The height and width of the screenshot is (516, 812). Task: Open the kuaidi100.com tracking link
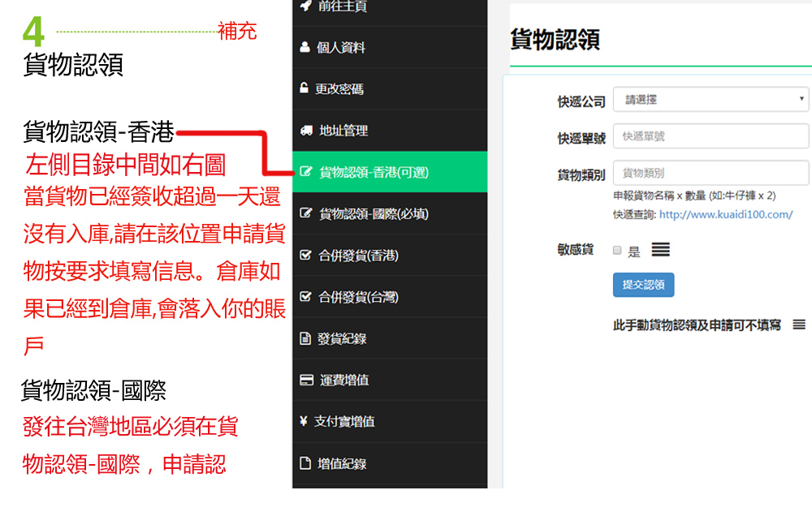pos(725,214)
